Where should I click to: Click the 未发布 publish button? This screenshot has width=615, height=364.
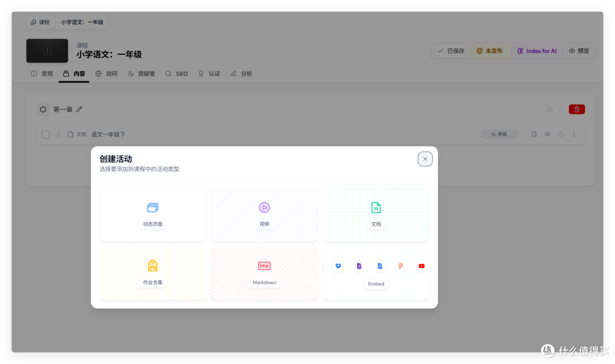tap(490, 51)
